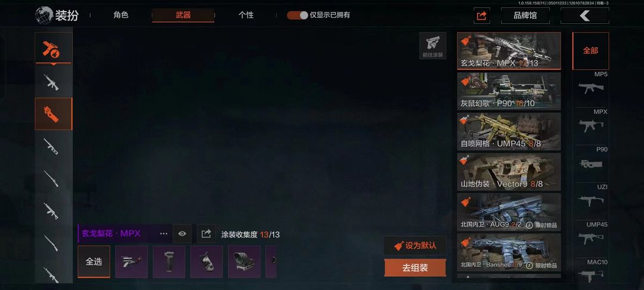The image size is (644, 290).
Task: Go back using the left arrow button
Action: [585, 16]
